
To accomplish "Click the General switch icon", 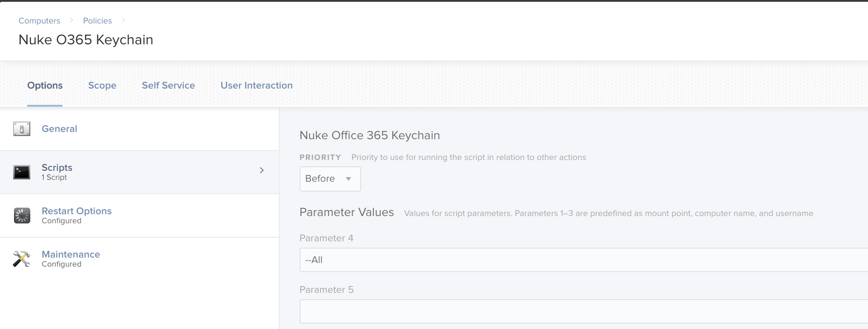I will [x=22, y=129].
